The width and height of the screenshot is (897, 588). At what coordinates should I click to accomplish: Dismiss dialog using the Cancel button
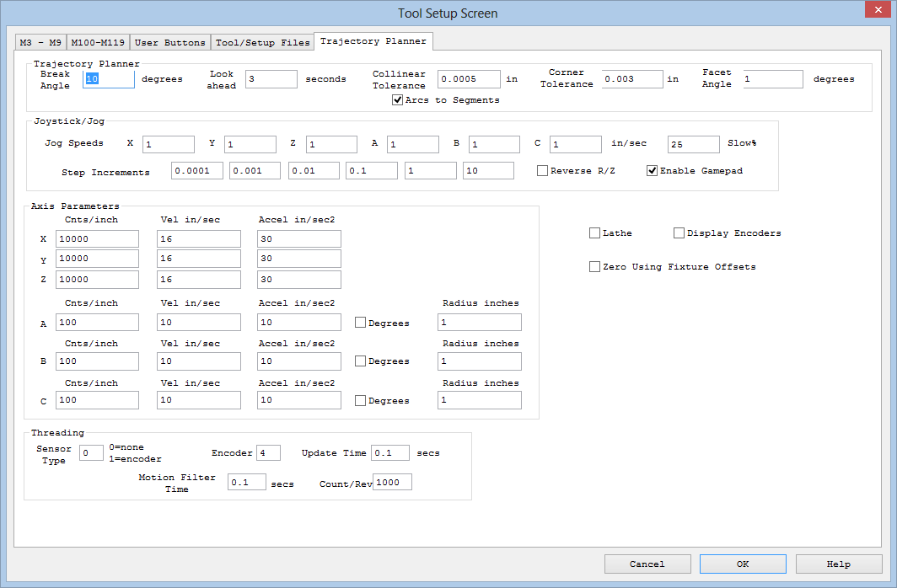click(647, 564)
